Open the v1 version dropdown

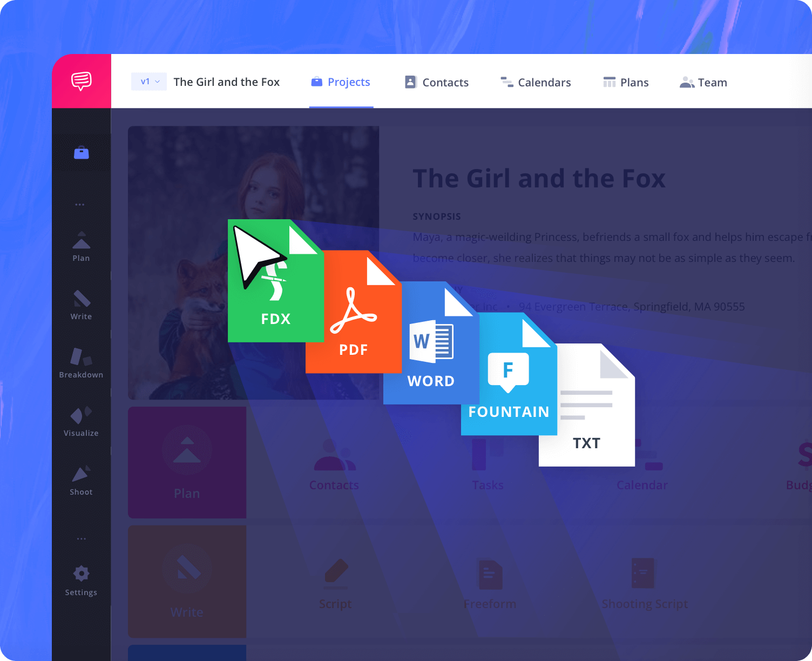[x=148, y=81]
